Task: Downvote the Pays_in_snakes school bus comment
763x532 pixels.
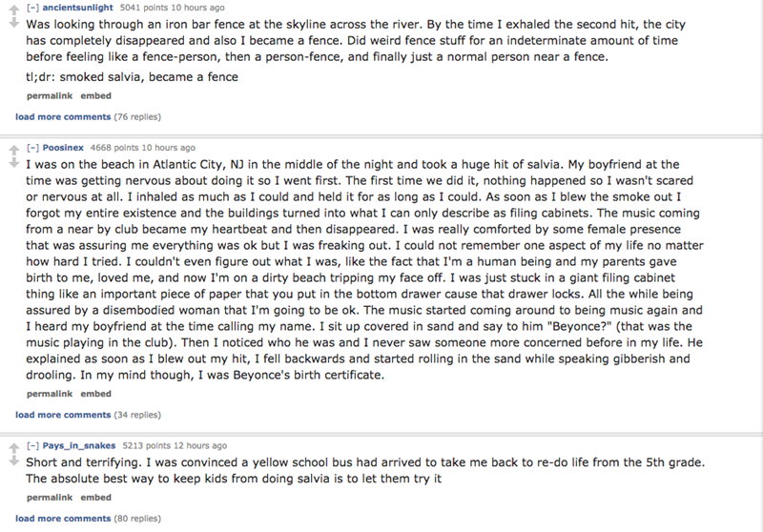Action: click(x=8, y=460)
